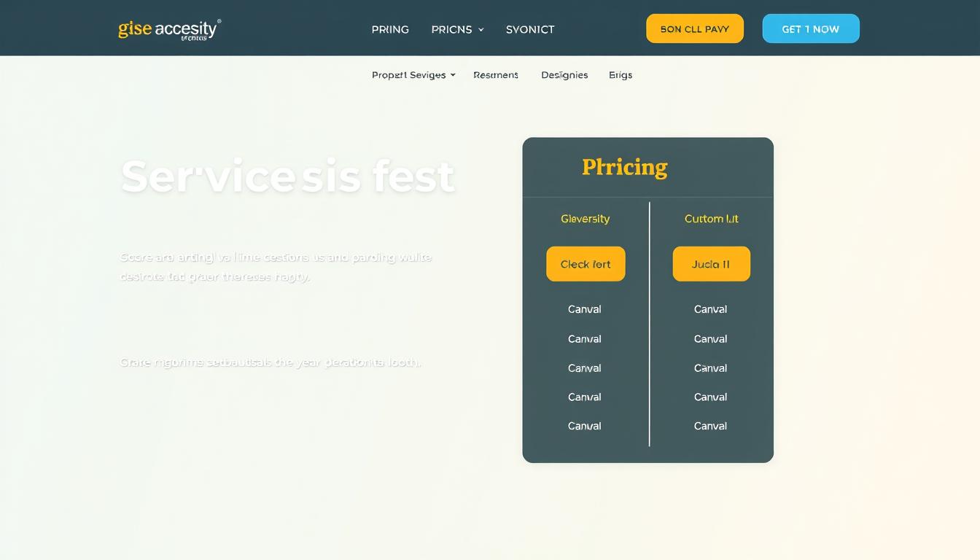The image size is (980, 560).
Task: Click third Canval under Cuttom Lit
Action: click(x=710, y=368)
